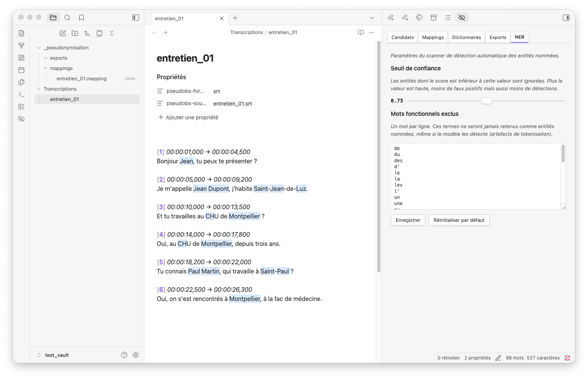The width and height of the screenshot is (588, 379).
Task: Open daily note calendar icon
Action: tap(21, 70)
